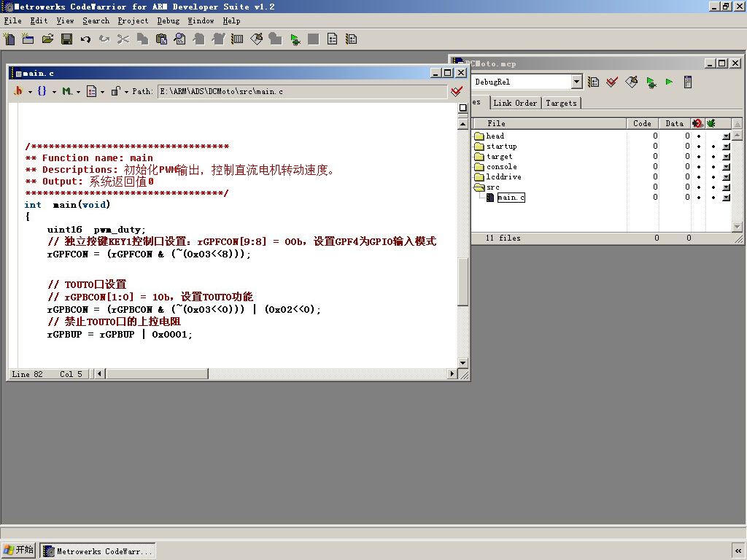This screenshot has width=747, height=560.
Task: Click the File column header
Action: click(549, 123)
